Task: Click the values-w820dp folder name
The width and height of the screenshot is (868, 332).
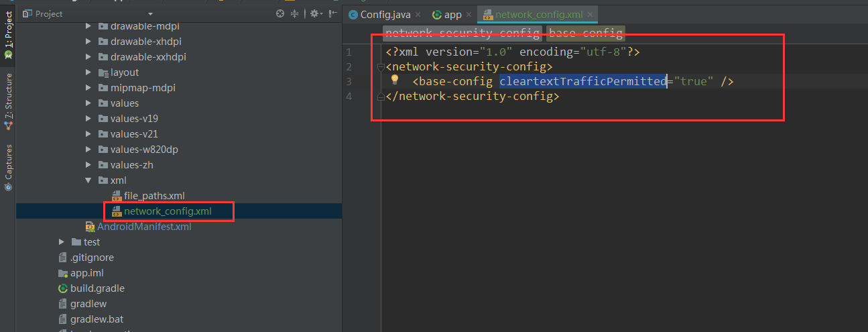Action: click(x=144, y=150)
